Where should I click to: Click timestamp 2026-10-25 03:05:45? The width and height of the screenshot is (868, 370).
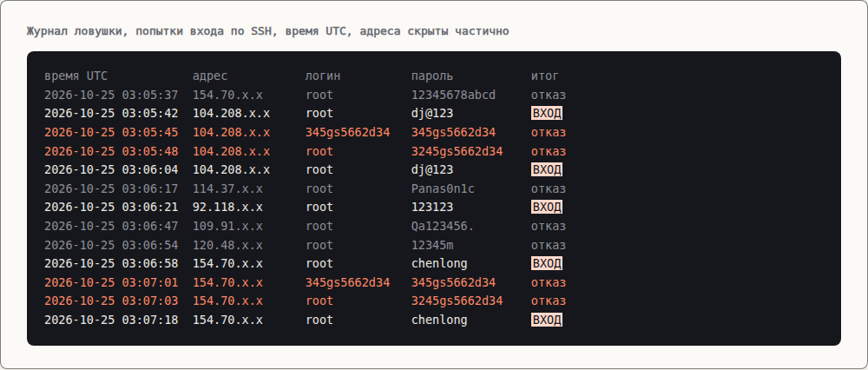[x=111, y=132]
